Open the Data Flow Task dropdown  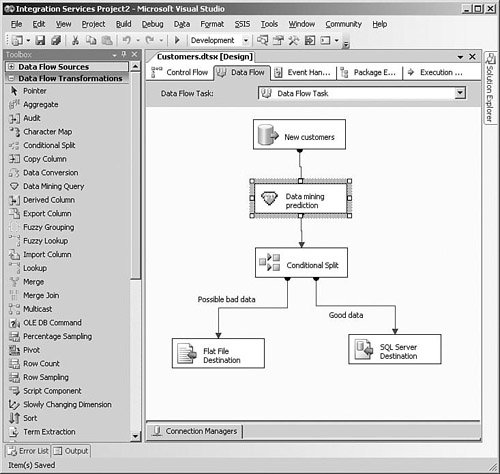tap(460, 93)
